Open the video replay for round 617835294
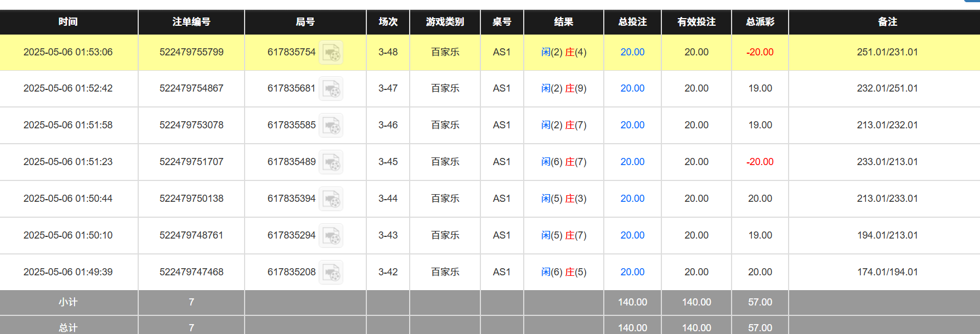This screenshot has width=980, height=334. pos(331,236)
